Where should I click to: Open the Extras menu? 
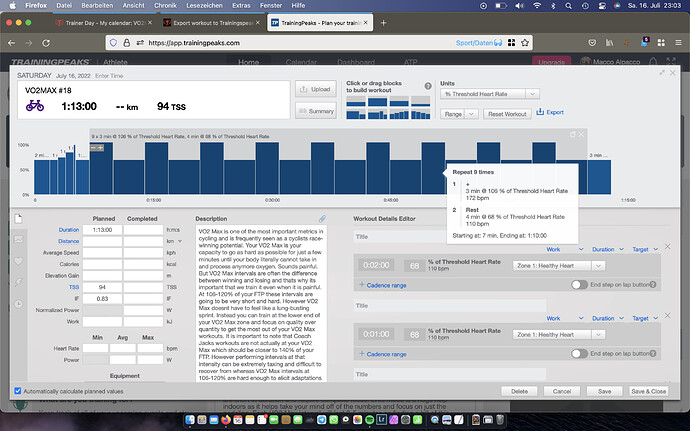pyautogui.click(x=241, y=6)
